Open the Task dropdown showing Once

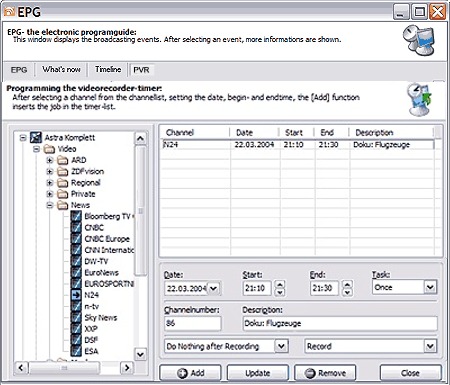430,287
